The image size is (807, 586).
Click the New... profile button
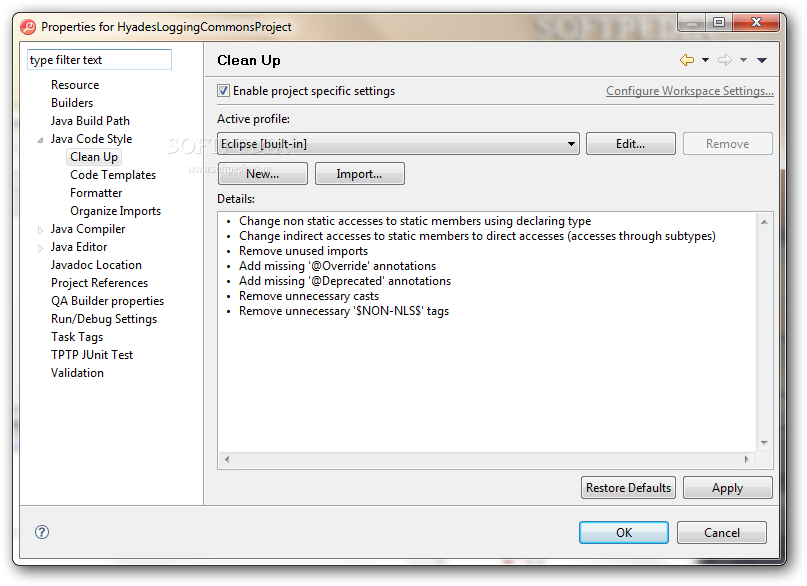pyautogui.click(x=262, y=173)
